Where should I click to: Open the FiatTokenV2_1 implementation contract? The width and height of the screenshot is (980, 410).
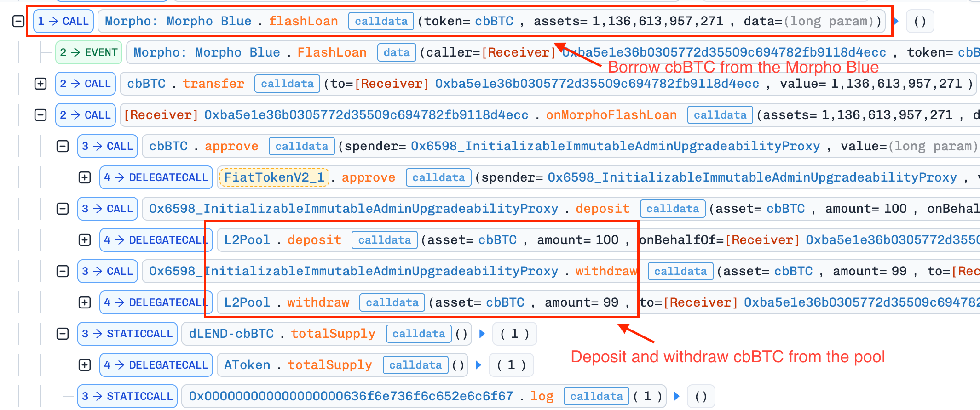[275, 177]
